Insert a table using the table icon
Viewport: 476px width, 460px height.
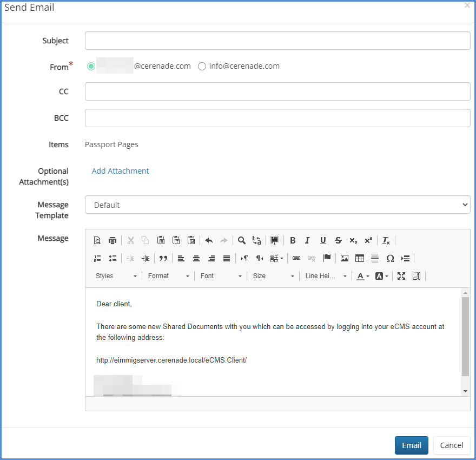click(359, 258)
